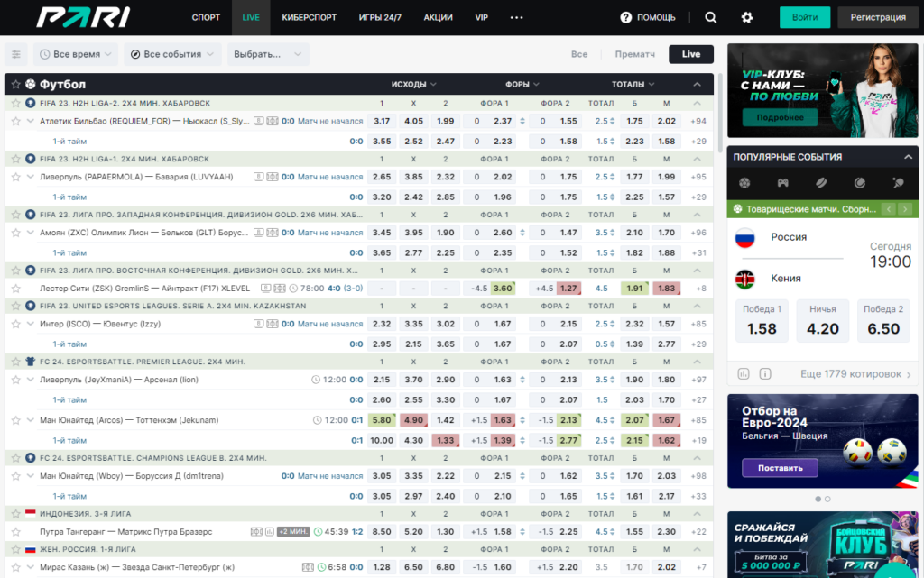Open the Спорт menu
Viewport: 924px width, 578px height.
(x=206, y=18)
